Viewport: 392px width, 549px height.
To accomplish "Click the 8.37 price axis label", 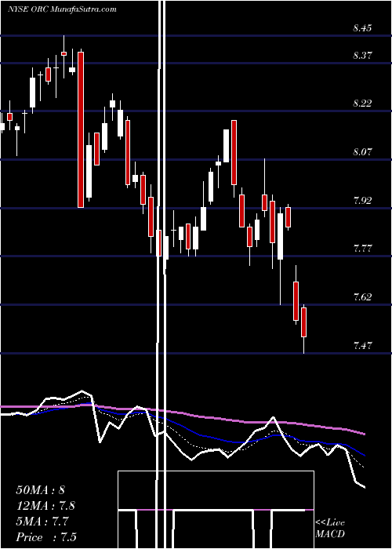I will (x=362, y=56).
